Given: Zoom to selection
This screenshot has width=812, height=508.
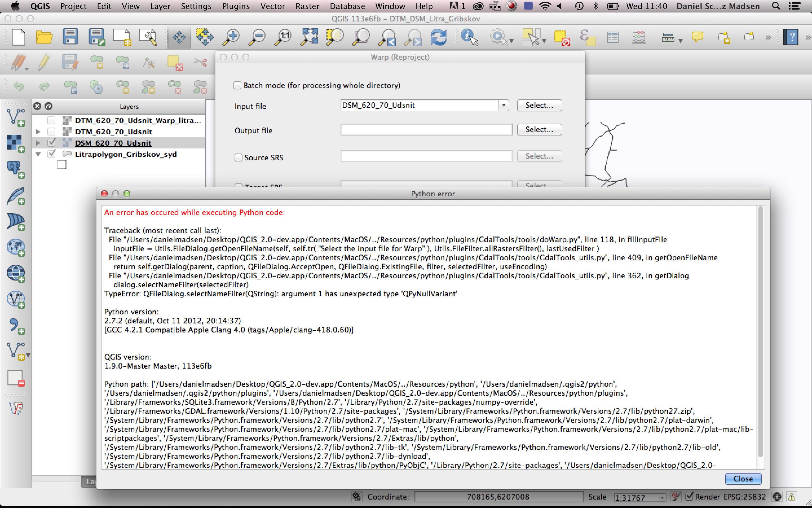Looking at the screenshot, I should pyautogui.click(x=335, y=37).
